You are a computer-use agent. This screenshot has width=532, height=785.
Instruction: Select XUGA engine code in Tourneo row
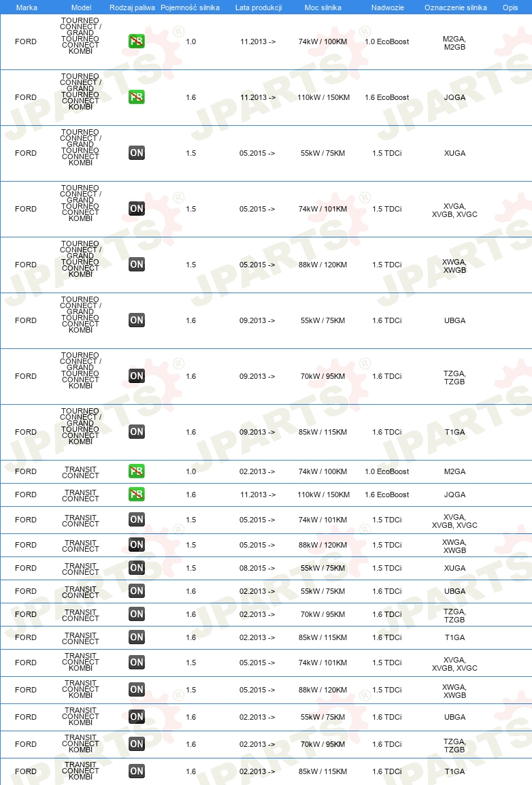tap(454, 152)
